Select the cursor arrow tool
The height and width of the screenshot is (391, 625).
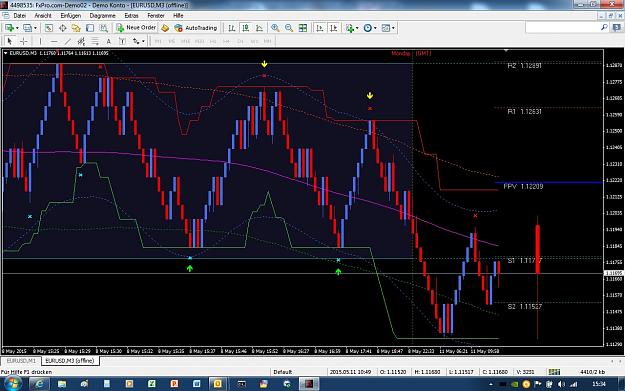pos(10,41)
